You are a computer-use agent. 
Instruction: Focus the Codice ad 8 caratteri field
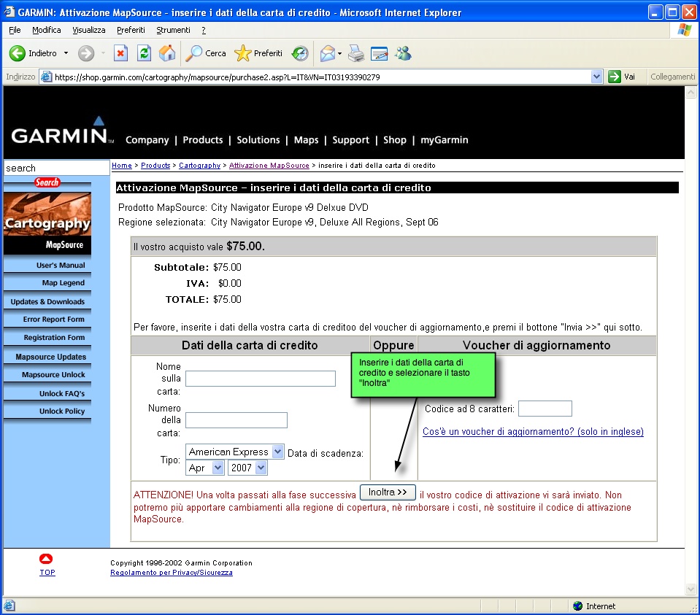pyautogui.click(x=545, y=409)
